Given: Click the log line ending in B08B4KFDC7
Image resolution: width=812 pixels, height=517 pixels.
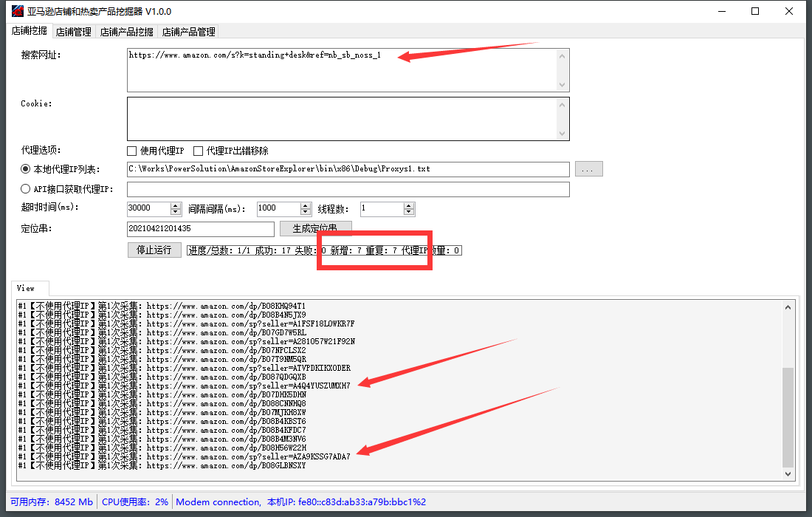Looking at the screenshot, I should [x=162, y=430].
